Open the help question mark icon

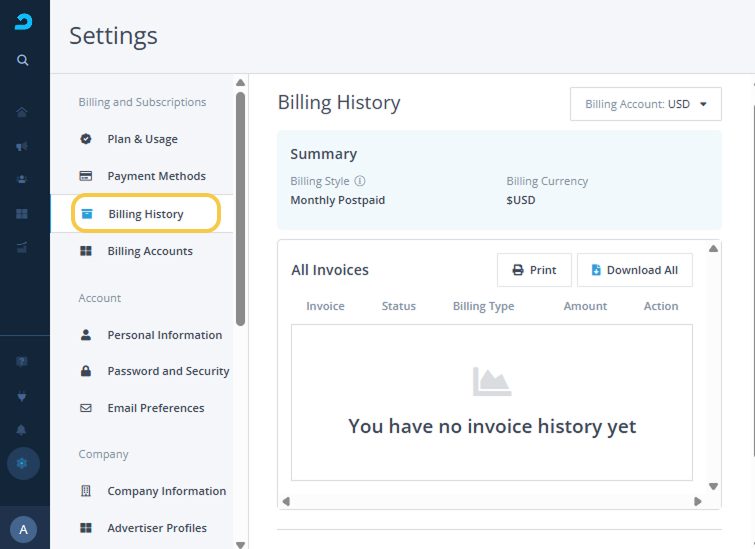point(22,361)
